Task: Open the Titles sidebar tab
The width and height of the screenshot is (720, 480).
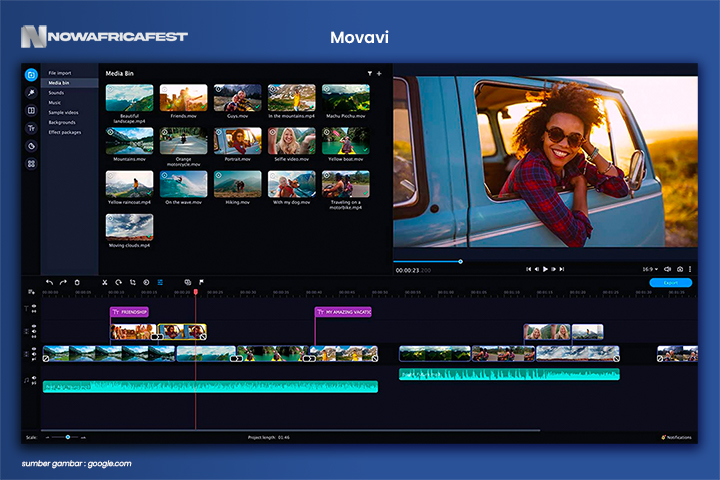Action: (31, 128)
